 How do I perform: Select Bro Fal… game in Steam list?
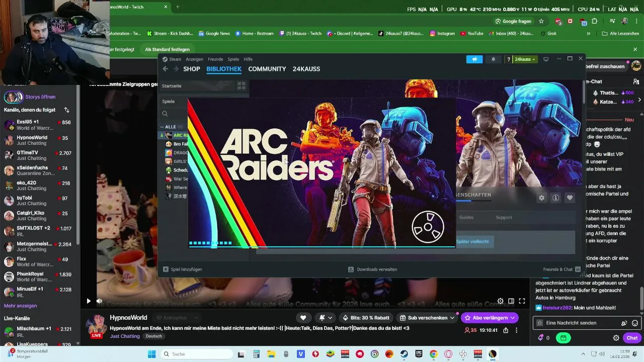click(x=177, y=144)
